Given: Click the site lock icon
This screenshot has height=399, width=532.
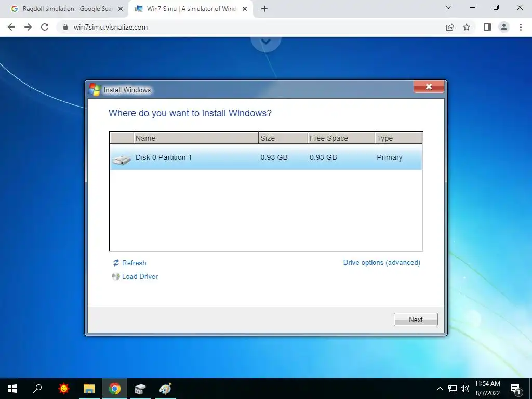Looking at the screenshot, I should [65, 27].
